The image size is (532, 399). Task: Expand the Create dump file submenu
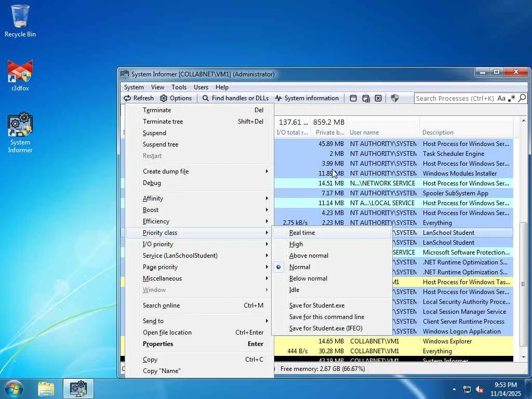(199, 171)
